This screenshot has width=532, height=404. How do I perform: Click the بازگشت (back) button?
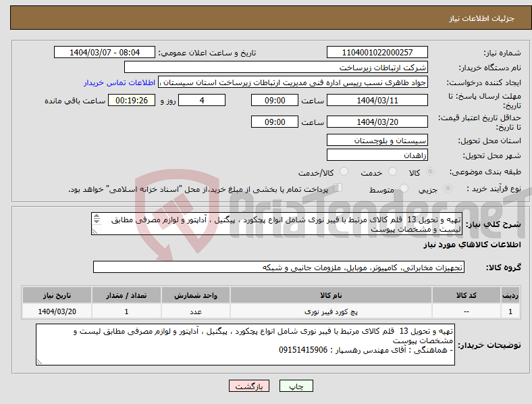[x=249, y=386]
